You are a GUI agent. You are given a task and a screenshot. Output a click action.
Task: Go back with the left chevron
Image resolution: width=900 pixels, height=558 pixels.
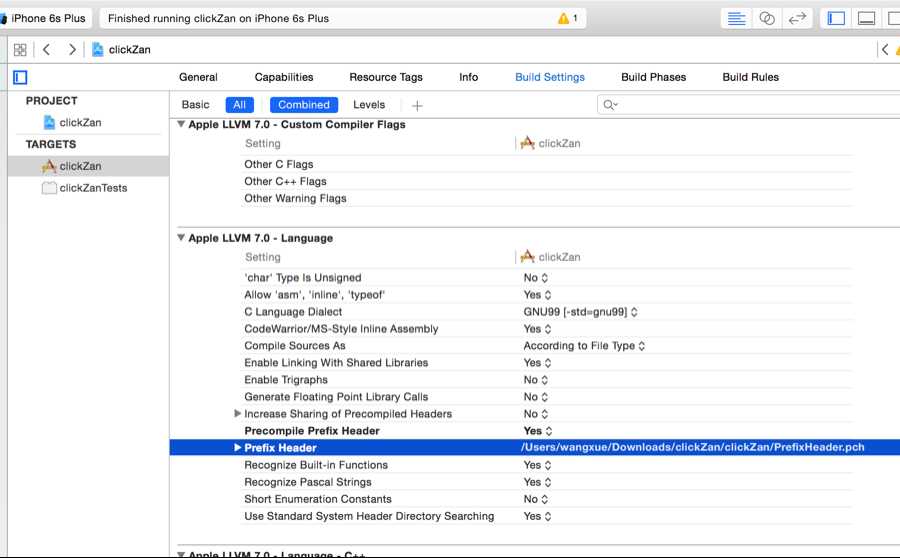[46, 50]
